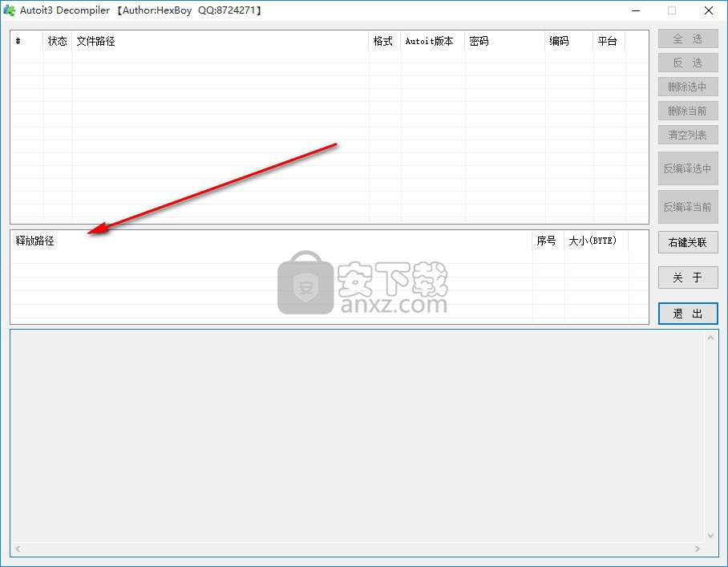Screen dimensions: 728x567
Task: Click the 状态 column header
Action: [58, 42]
